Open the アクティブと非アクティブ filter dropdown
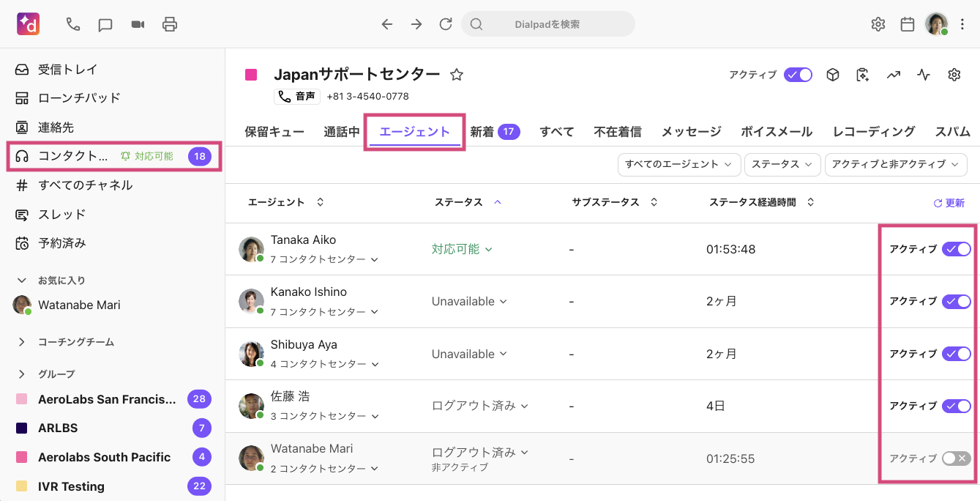The height and width of the screenshot is (501, 980). [896, 164]
